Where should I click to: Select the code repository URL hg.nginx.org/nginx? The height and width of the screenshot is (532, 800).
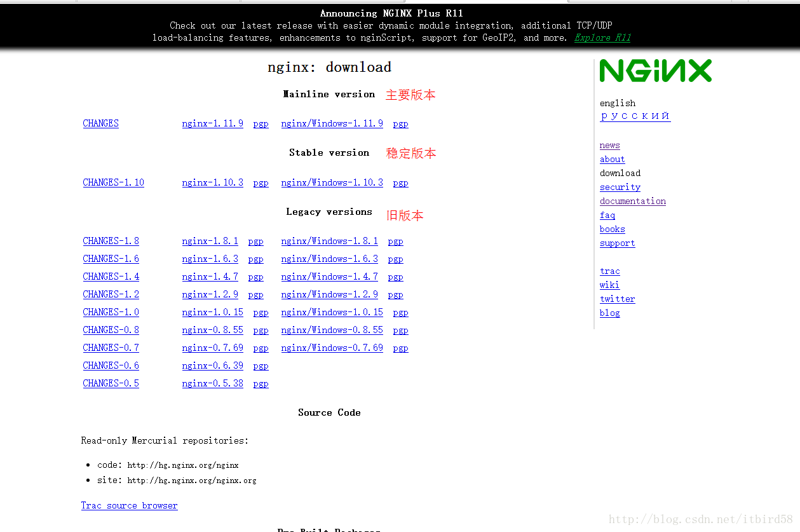[183, 465]
